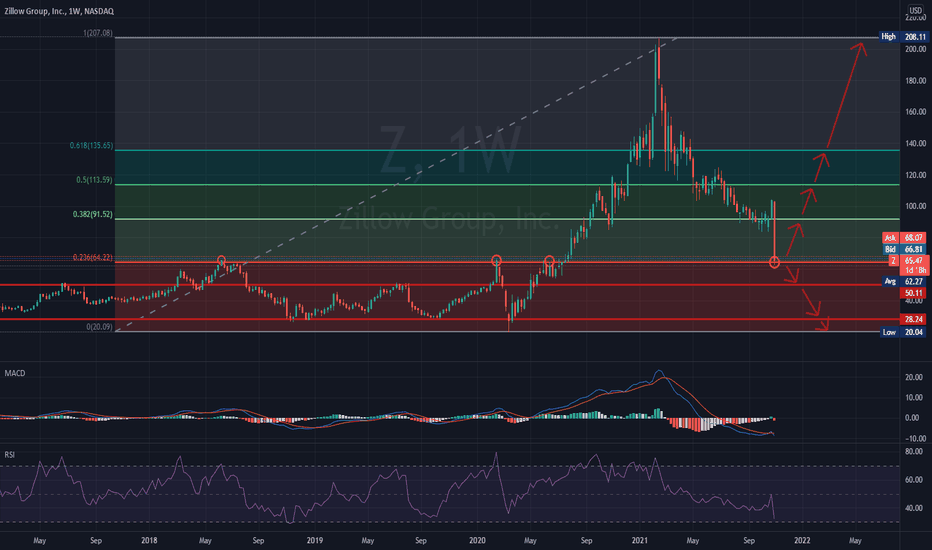Click 10.00 on the MACD scale
Screen dimensions: 932x550
pos(914,397)
